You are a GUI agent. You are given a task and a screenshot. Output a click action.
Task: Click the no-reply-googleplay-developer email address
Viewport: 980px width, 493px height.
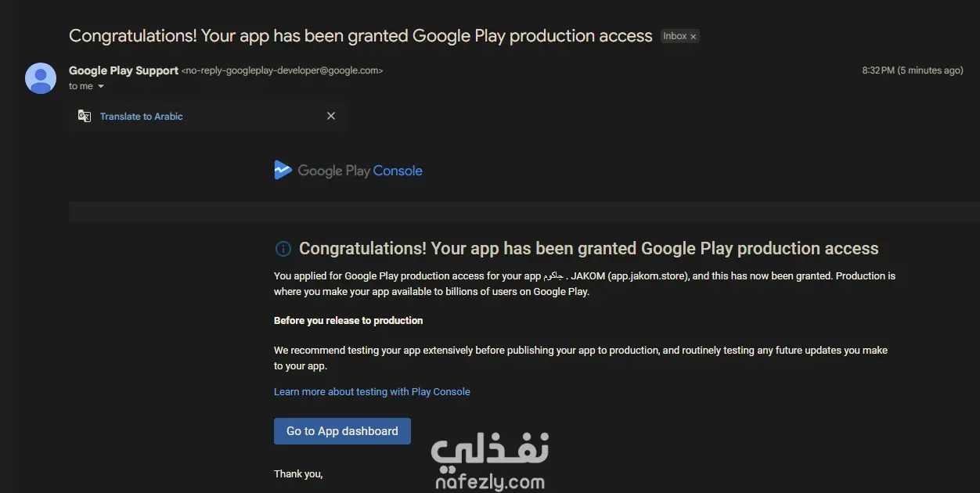coord(282,70)
